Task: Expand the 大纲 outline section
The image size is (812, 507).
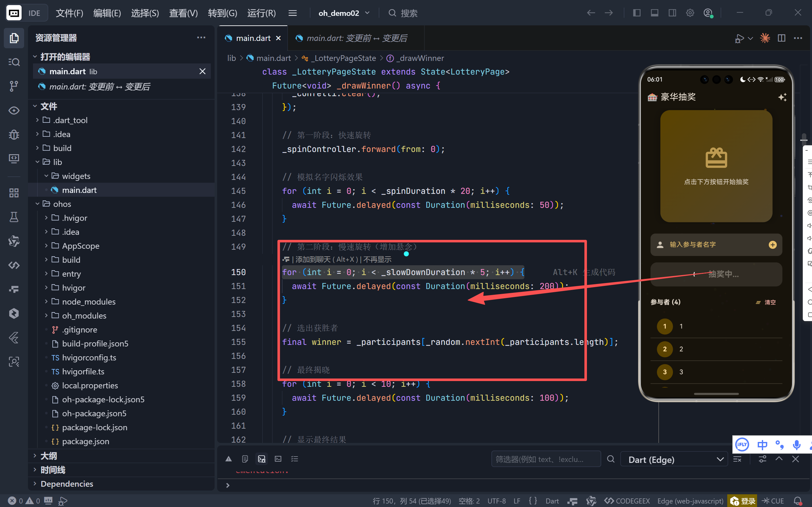Action: click(x=49, y=456)
